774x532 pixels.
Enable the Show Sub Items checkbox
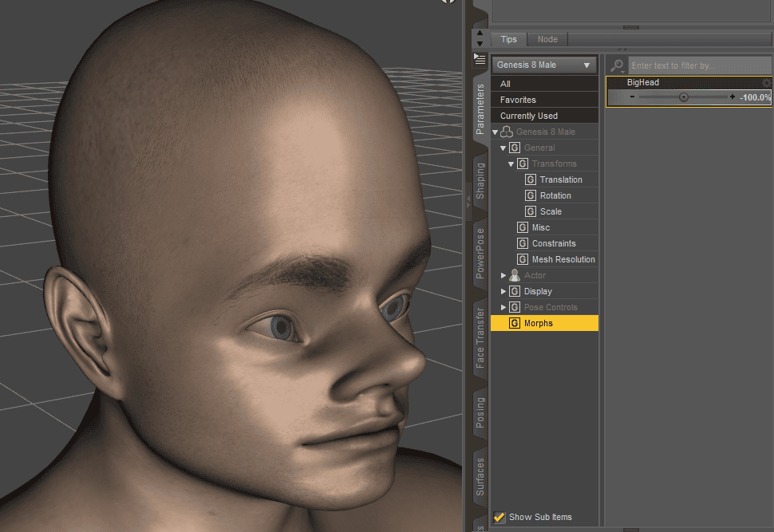pos(500,517)
